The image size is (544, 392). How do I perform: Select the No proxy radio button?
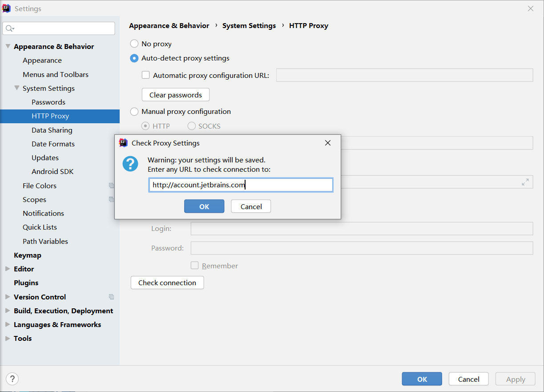[134, 44]
